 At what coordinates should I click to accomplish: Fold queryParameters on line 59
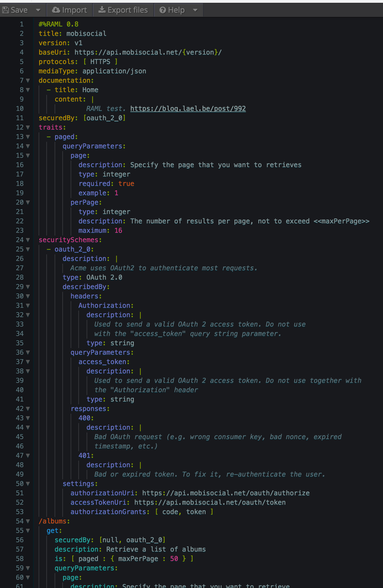pos(28,568)
